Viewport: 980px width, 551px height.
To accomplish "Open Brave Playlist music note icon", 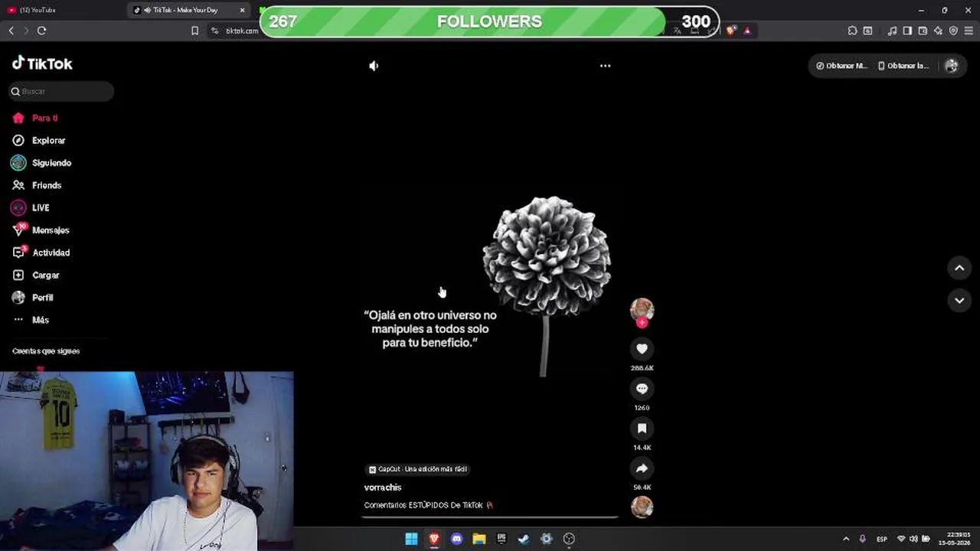I will [892, 31].
